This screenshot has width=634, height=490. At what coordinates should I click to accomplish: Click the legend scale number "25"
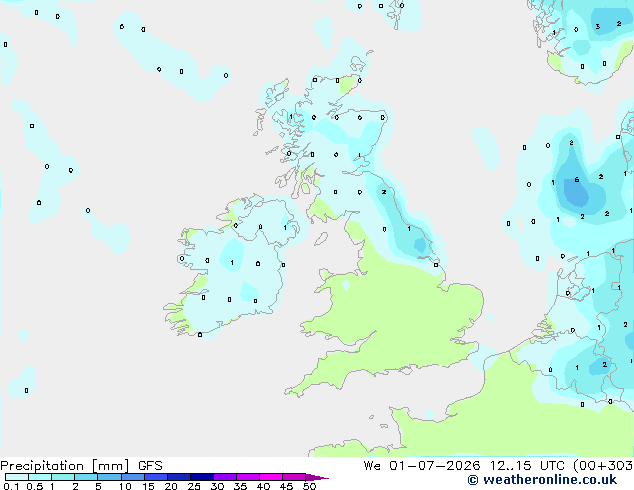tap(194, 486)
